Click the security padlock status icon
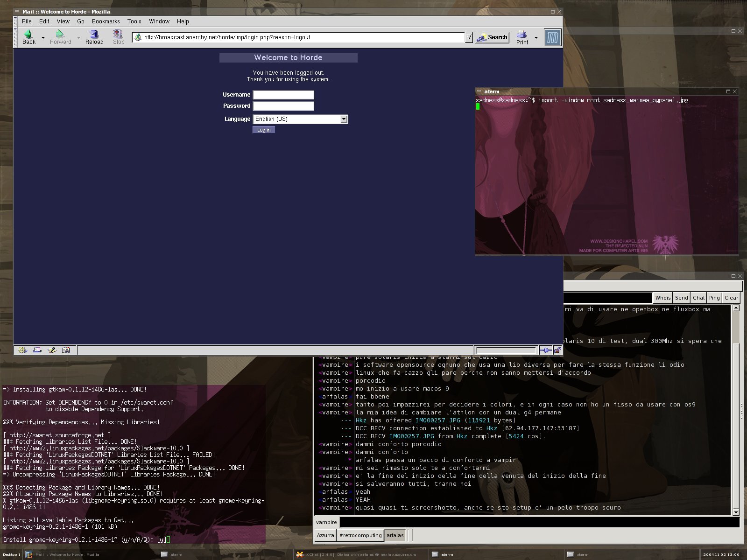The height and width of the screenshot is (560, 747). click(x=557, y=350)
